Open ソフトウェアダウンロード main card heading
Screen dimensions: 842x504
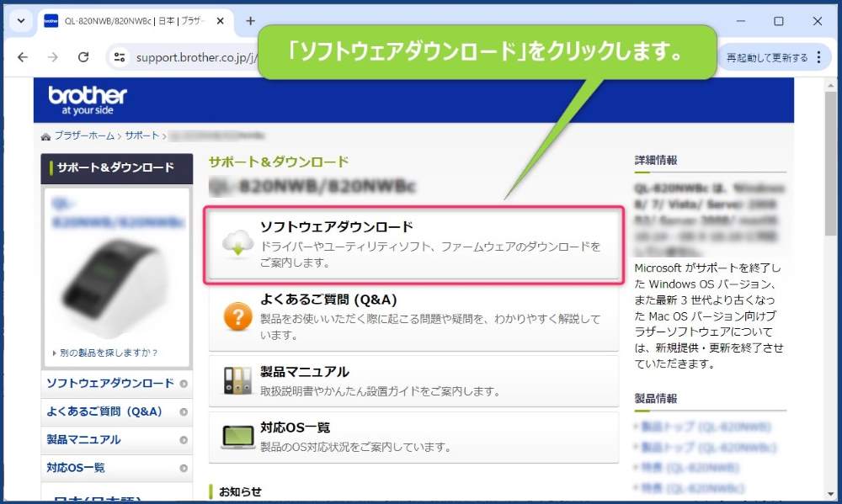click(337, 226)
